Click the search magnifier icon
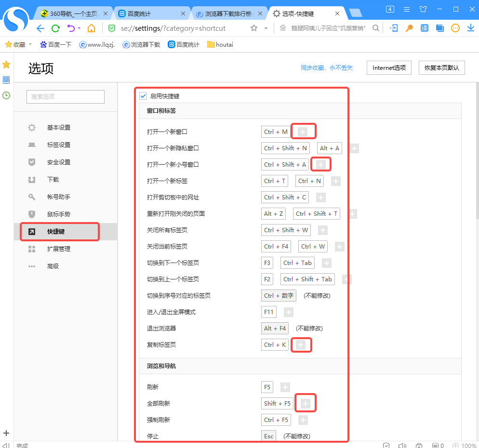The image size is (479, 448). pos(376,28)
